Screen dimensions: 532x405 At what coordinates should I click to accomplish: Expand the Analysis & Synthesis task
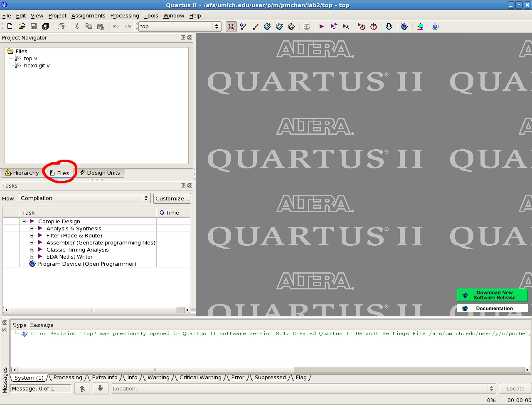(32, 228)
